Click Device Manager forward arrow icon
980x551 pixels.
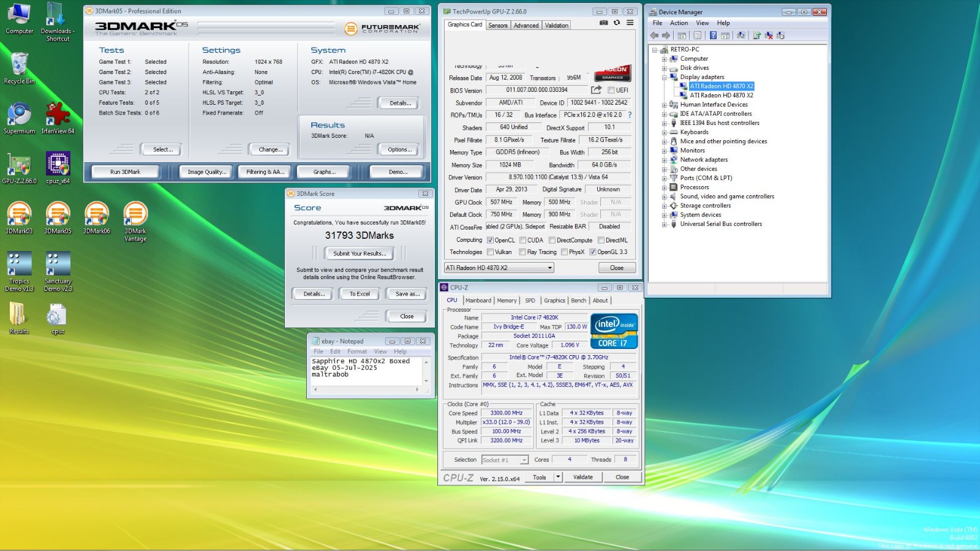(x=666, y=36)
